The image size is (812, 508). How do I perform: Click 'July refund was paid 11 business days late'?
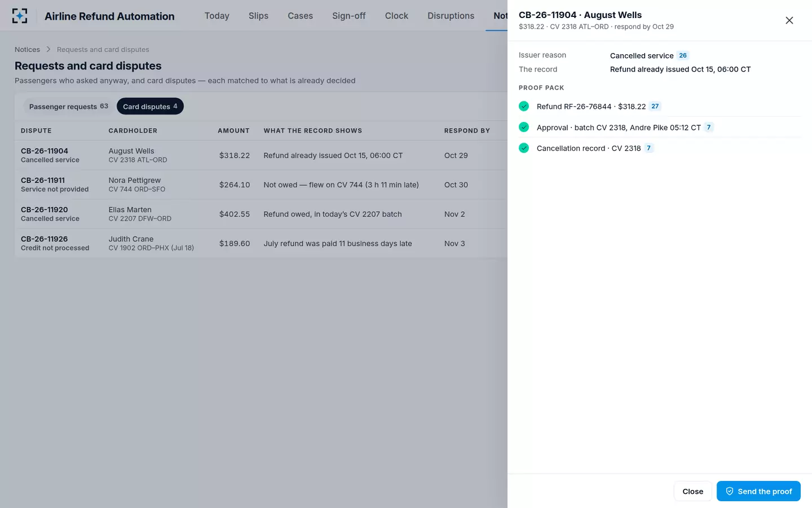pyautogui.click(x=338, y=243)
